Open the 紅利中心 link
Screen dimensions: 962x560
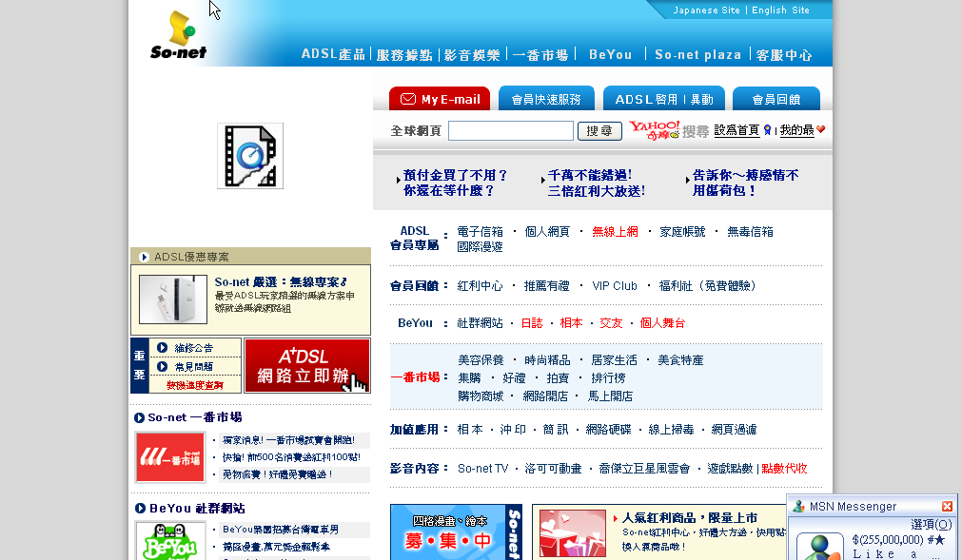click(x=480, y=285)
